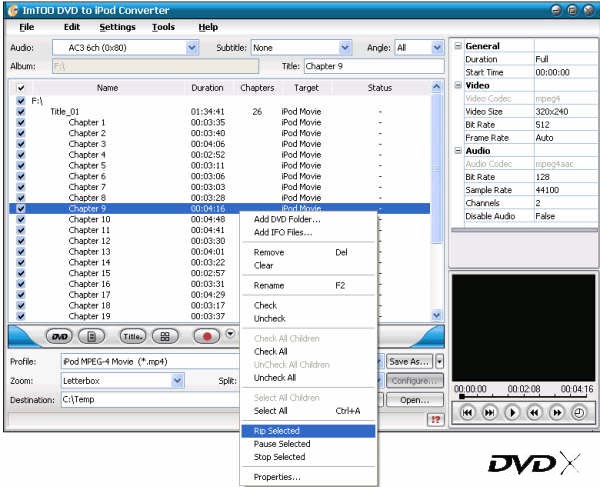Click the Save As button

(409, 362)
